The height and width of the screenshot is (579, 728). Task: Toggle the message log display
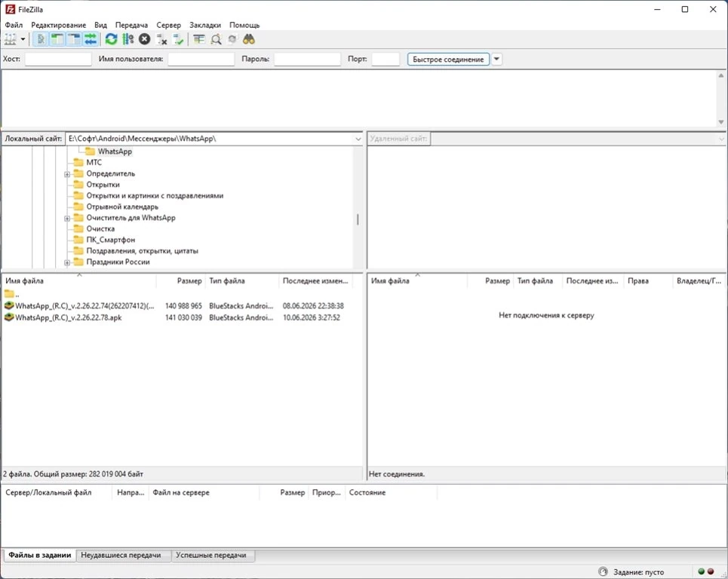(41, 39)
